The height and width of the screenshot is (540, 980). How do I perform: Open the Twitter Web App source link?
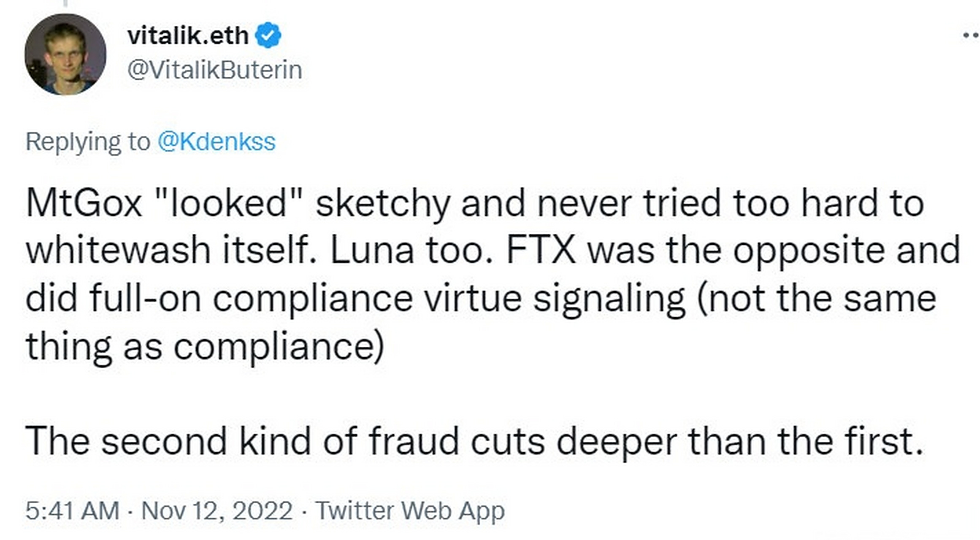pyautogui.click(x=410, y=511)
